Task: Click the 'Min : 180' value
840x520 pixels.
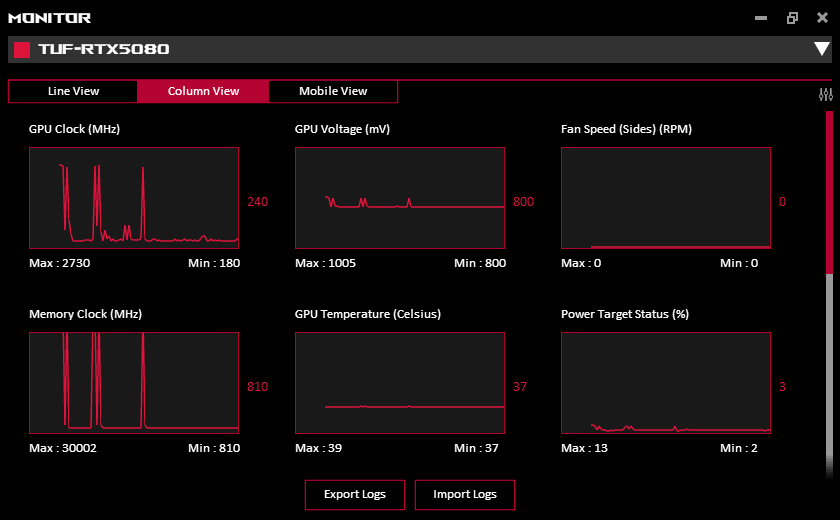Action: (214, 263)
